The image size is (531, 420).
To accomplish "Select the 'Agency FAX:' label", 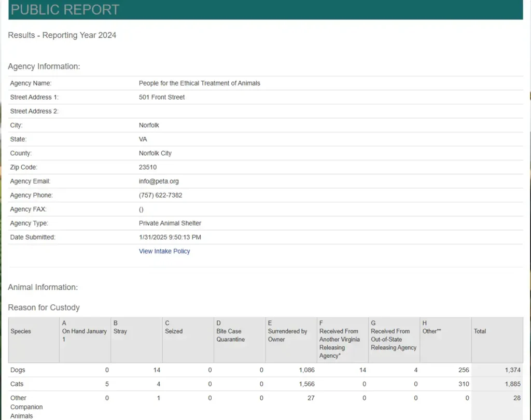I will [29, 209].
